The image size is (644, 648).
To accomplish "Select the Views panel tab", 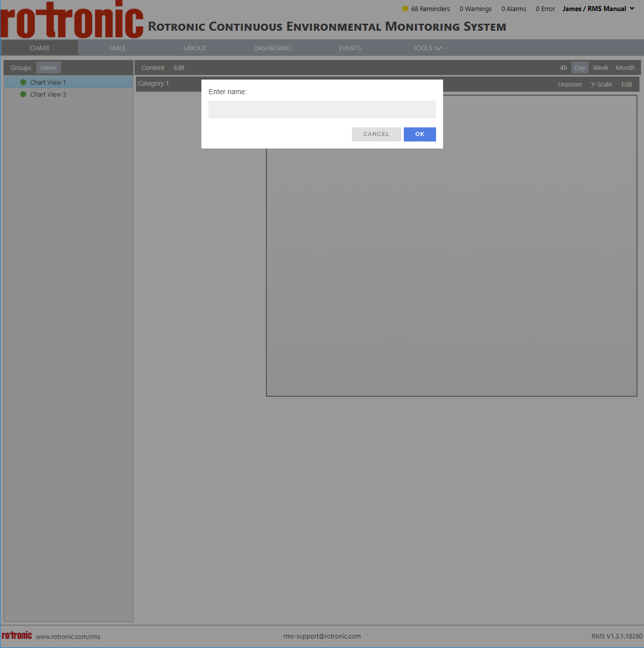I will pyautogui.click(x=48, y=68).
